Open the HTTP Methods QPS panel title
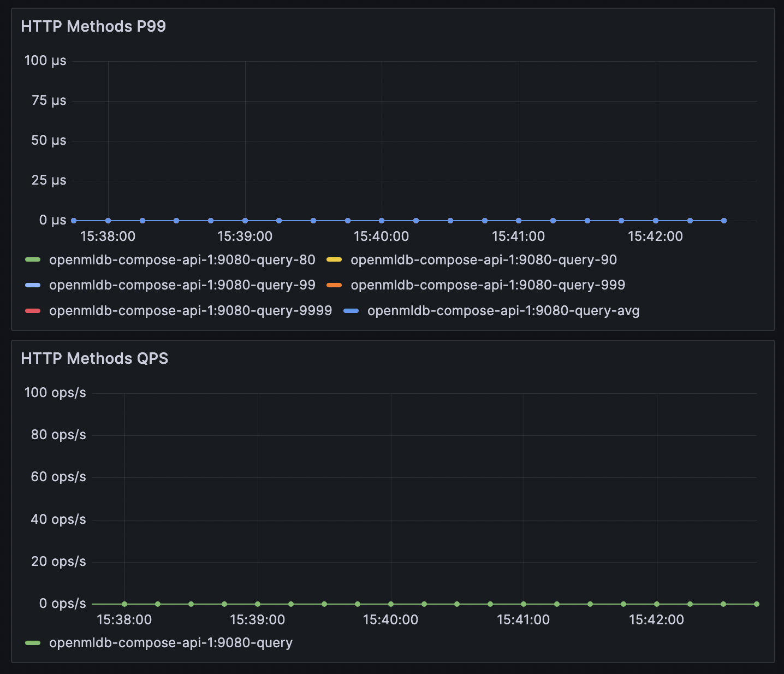Image resolution: width=784 pixels, height=674 pixels. 94,358
